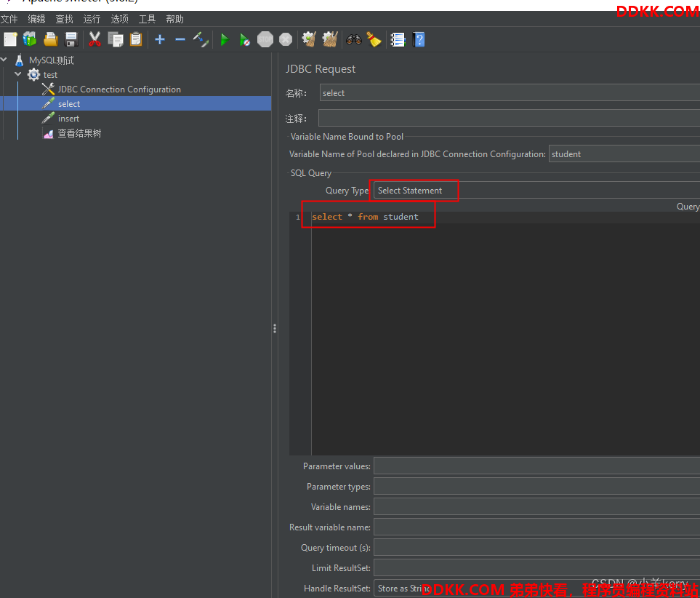Image resolution: width=700 pixels, height=598 pixels.
Task: Click the Copy icon in toolbar
Action: 115,39
